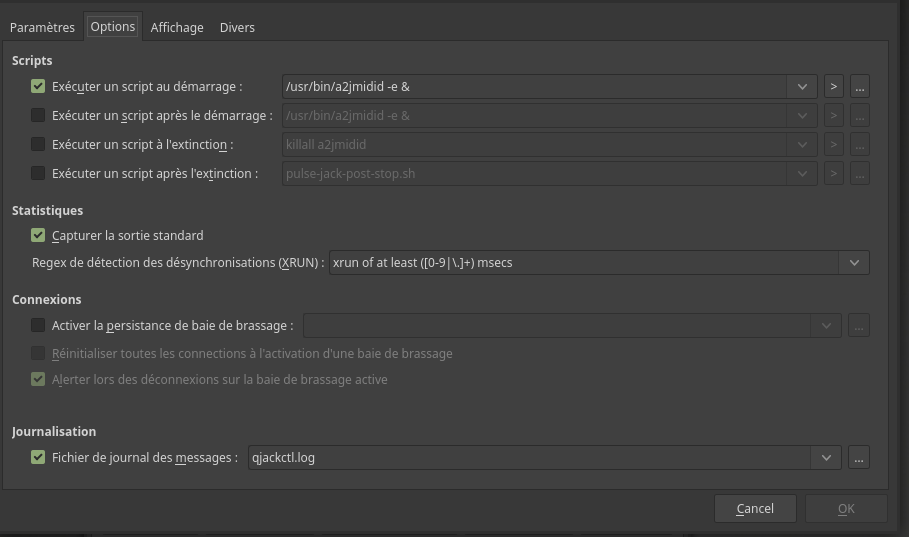Enable 'Exécuter un script à l'extinction'
The height and width of the screenshot is (537, 909).
(x=39, y=145)
